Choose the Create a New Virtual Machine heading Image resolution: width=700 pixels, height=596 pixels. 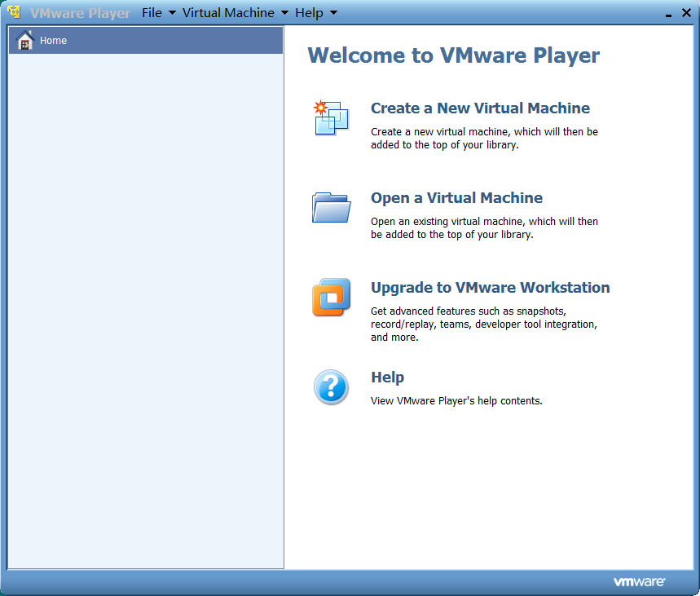point(480,108)
